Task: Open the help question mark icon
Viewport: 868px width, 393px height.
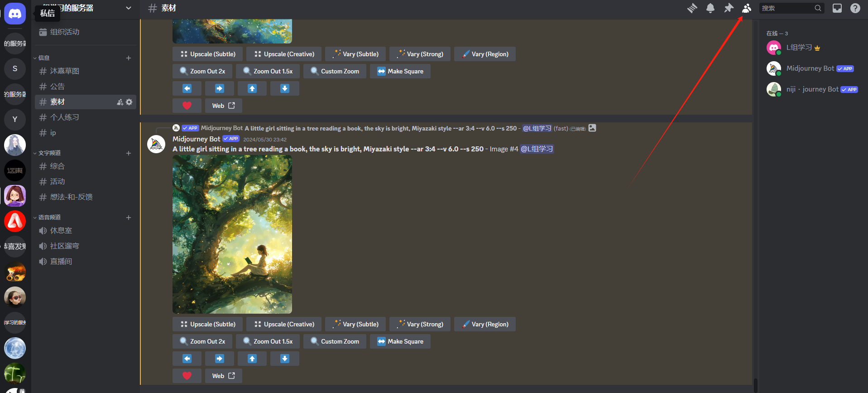Action: coord(855,8)
